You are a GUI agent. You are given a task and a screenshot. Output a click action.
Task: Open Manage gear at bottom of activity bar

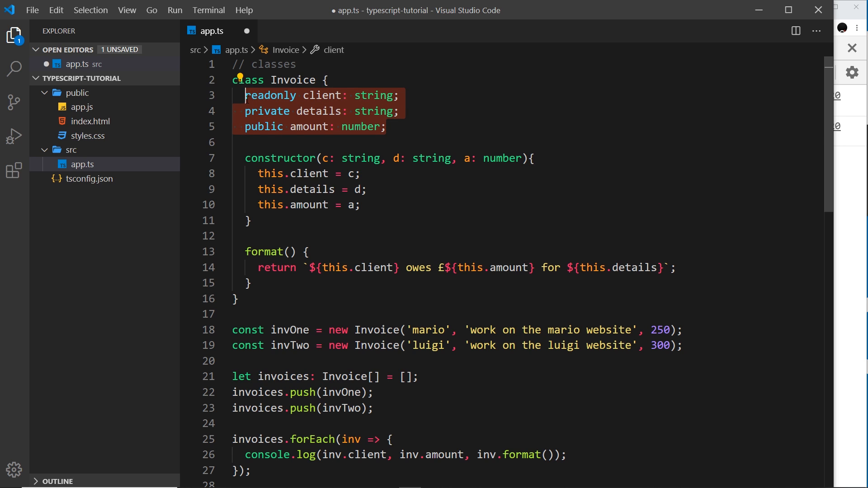tap(14, 470)
